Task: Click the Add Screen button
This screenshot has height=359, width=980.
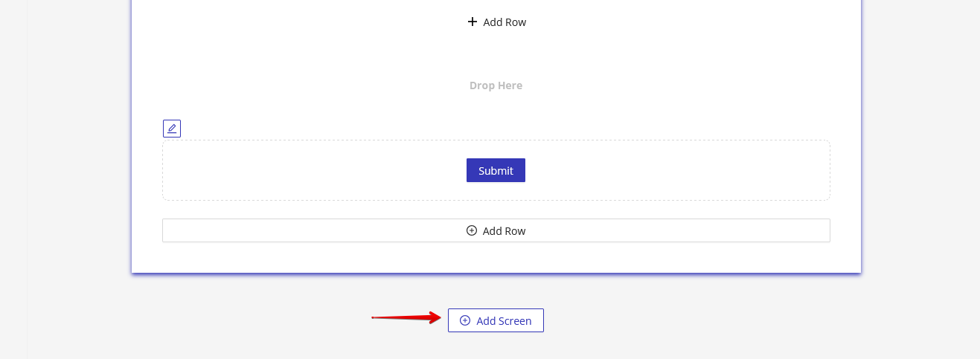Action: click(x=496, y=320)
